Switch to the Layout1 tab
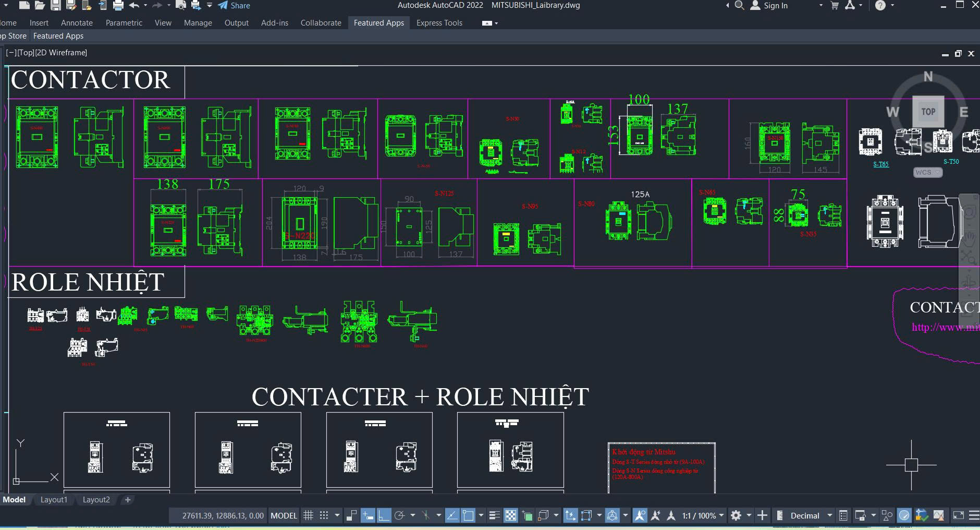 pyautogui.click(x=54, y=500)
